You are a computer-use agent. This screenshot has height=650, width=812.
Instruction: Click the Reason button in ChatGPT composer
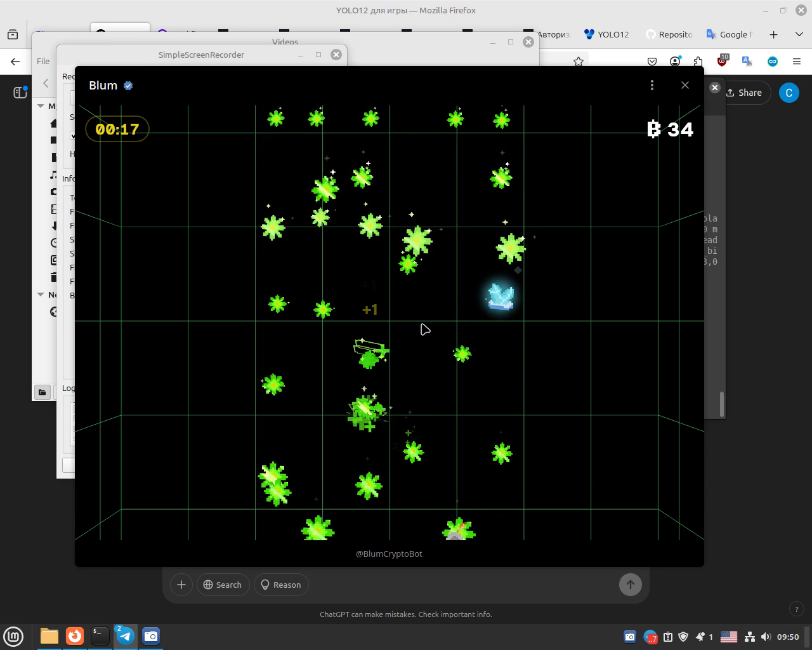tap(281, 585)
